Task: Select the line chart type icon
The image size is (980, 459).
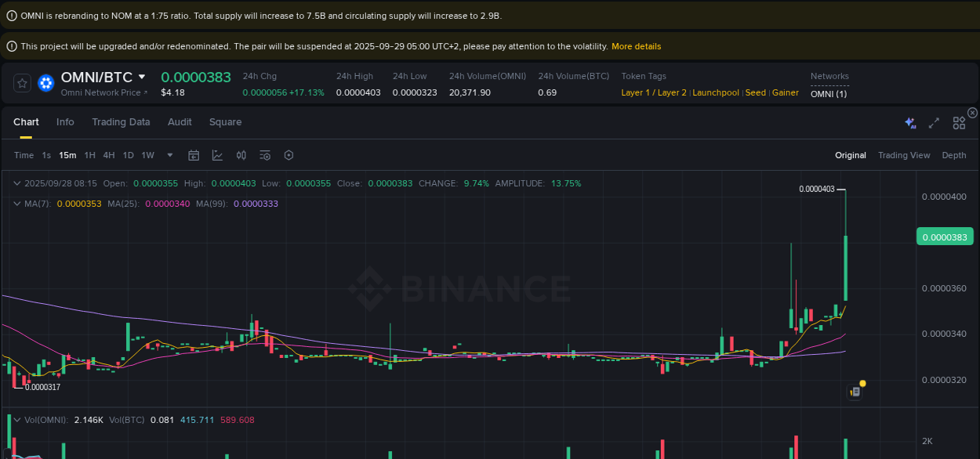Action: click(x=217, y=155)
